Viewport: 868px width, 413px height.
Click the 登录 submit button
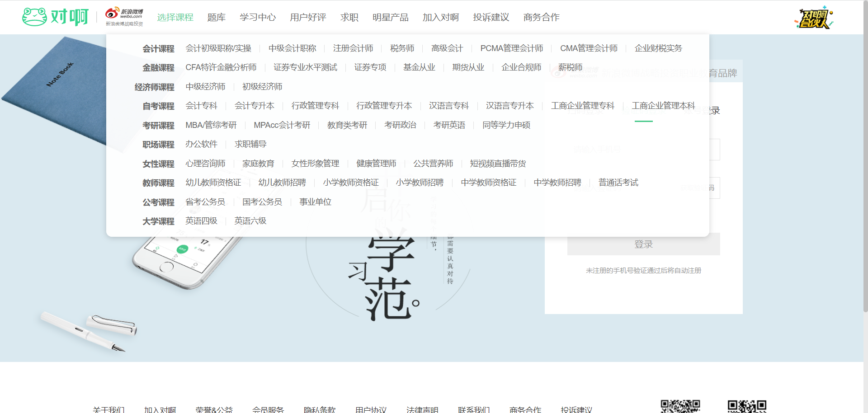[x=644, y=244]
